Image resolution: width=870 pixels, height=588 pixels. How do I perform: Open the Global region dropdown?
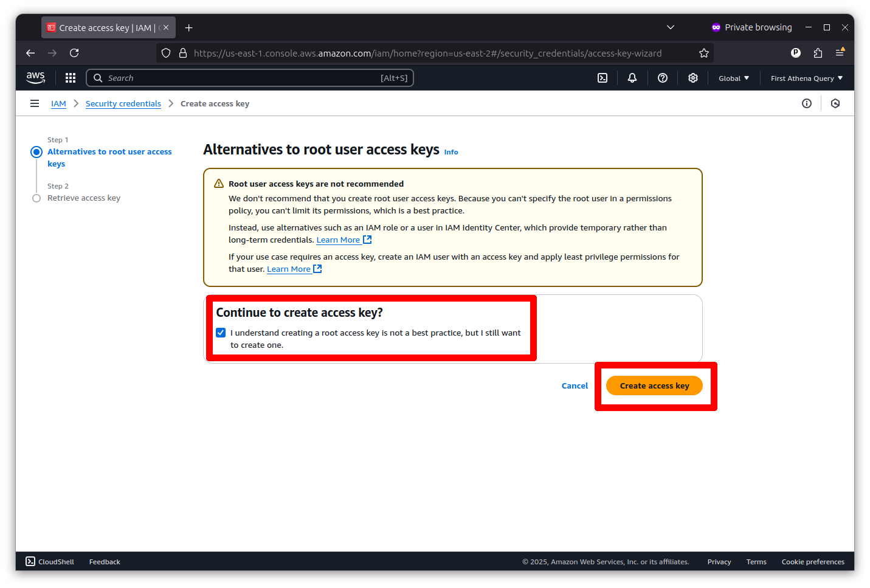click(x=733, y=78)
